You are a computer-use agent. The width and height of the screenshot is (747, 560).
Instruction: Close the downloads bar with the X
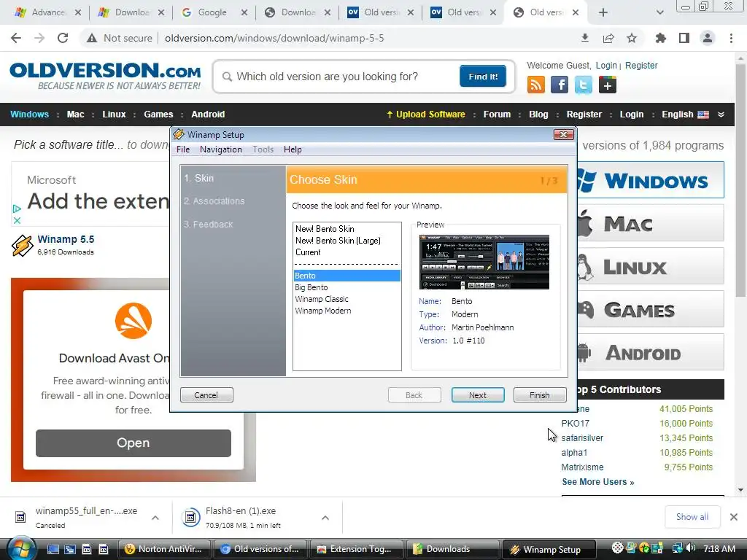click(x=734, y=517)
